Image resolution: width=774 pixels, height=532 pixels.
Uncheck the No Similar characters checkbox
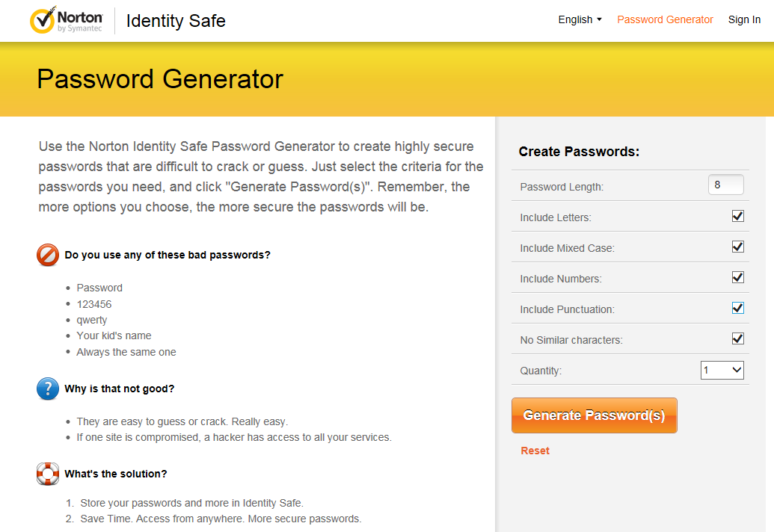click(738, 338)
